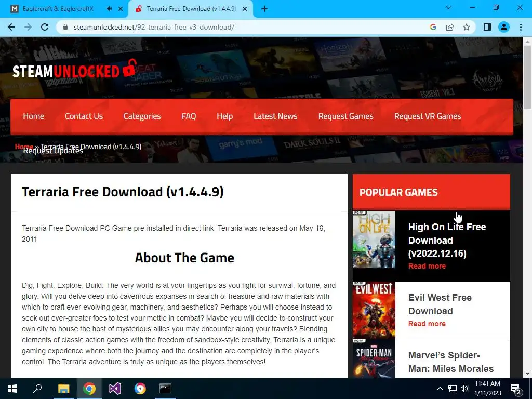Open the High On Life Free Download title
The image size is (532, 399).
pyautogui.click(x=447, y=240)
